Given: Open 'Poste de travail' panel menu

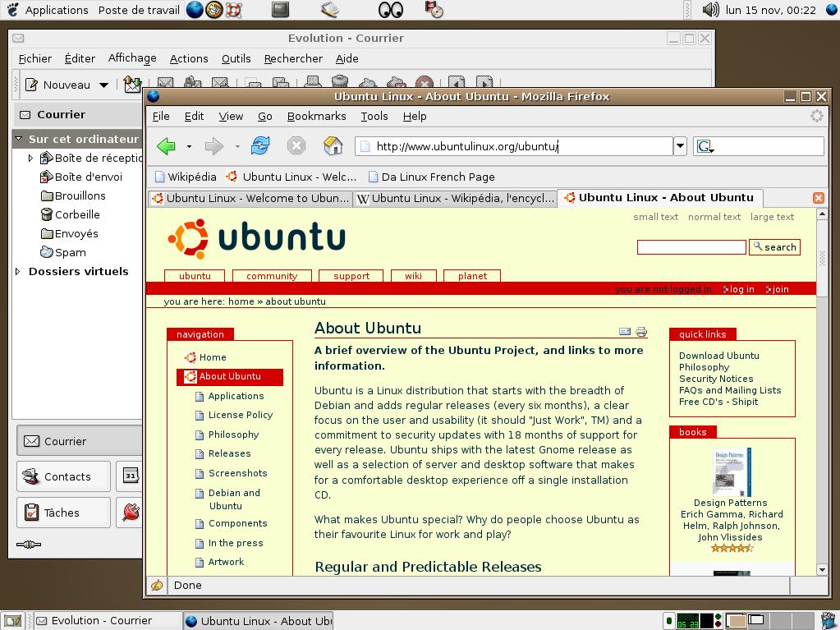Looking at the screenshot, I should 139,10.
